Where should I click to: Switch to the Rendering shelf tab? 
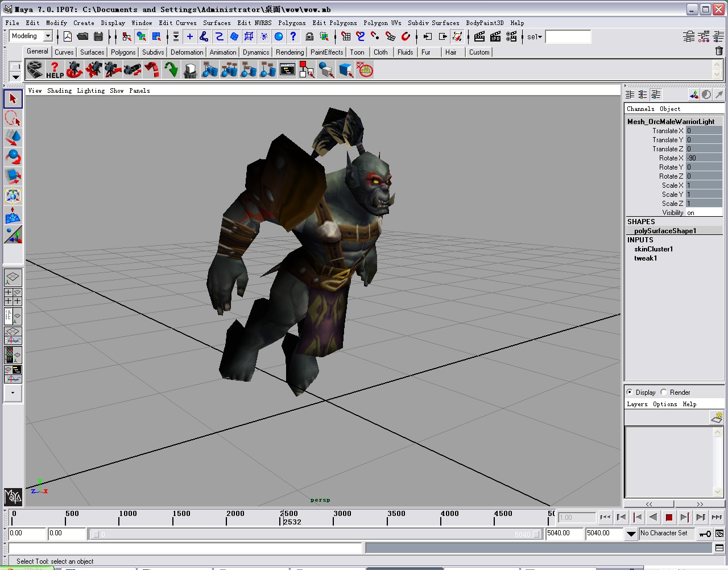(289, 52)
